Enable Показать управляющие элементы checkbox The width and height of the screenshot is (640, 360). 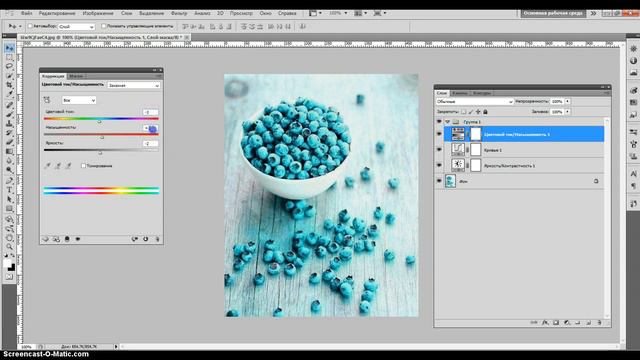[x=103, y=26]
